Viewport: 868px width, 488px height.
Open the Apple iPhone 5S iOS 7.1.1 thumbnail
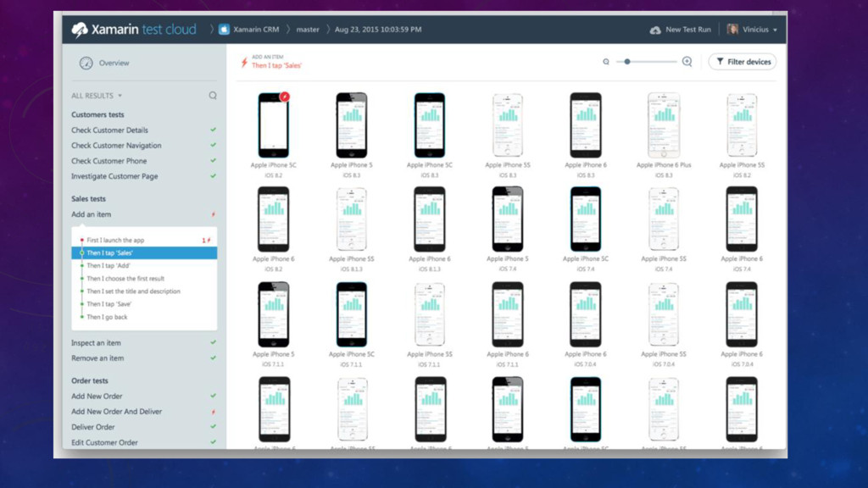[x=430, y=314]
